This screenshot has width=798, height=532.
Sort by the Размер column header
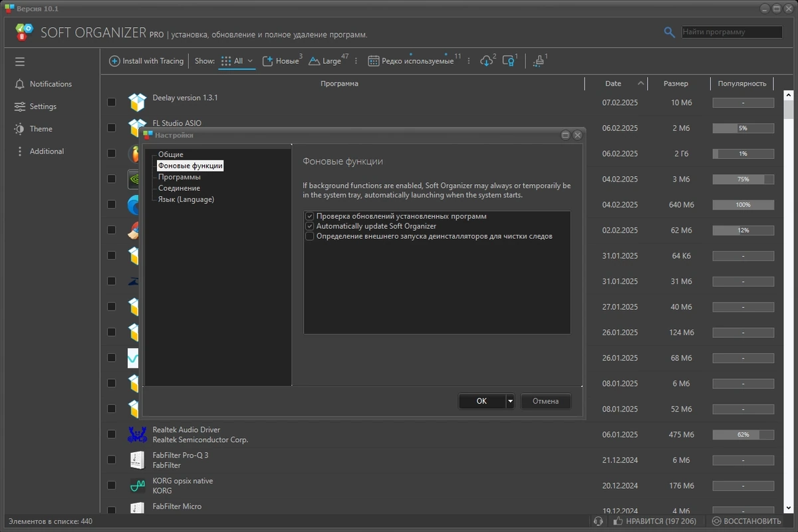[676, 84]
